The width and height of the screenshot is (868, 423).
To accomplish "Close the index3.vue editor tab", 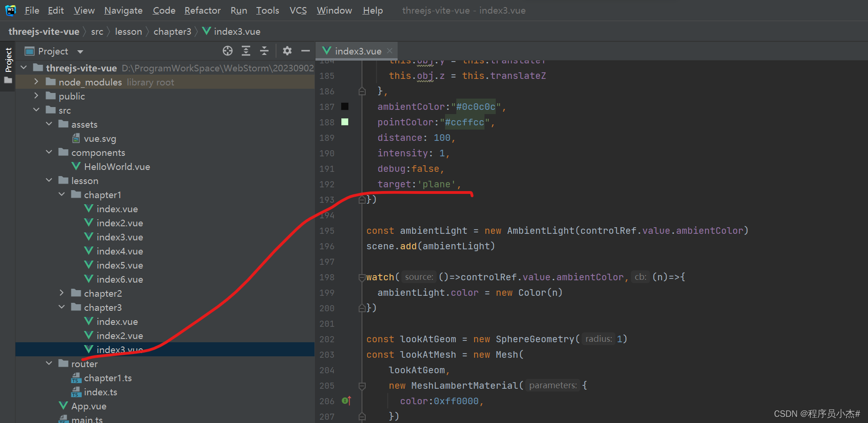I will coord(390,51).
